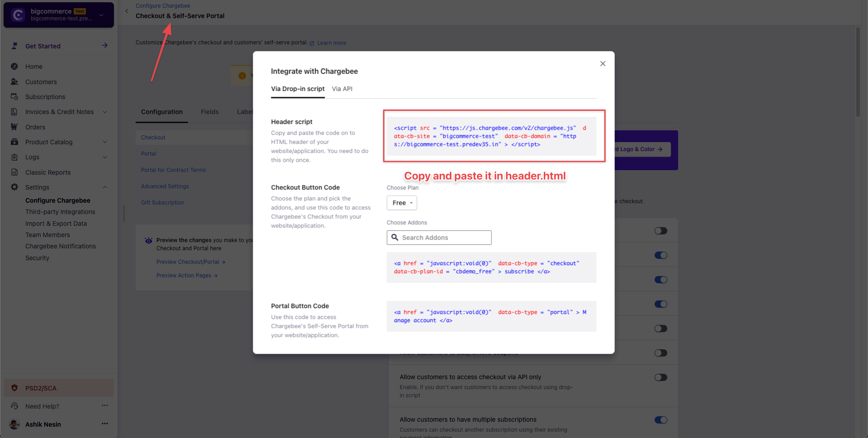This screenshot has width=868, height=438.
Task: Click the Subscriptions icon in sidebar
Action: coord(14,97)
